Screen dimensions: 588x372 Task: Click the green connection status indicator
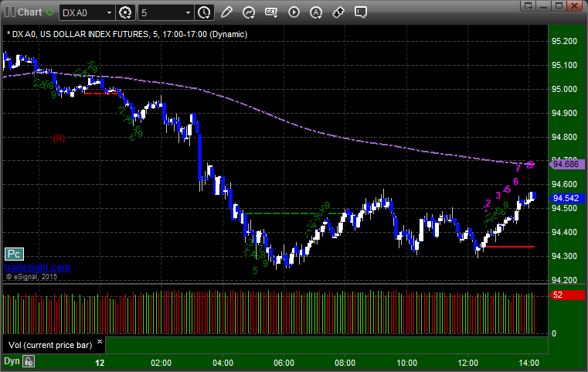pos(49,12)
